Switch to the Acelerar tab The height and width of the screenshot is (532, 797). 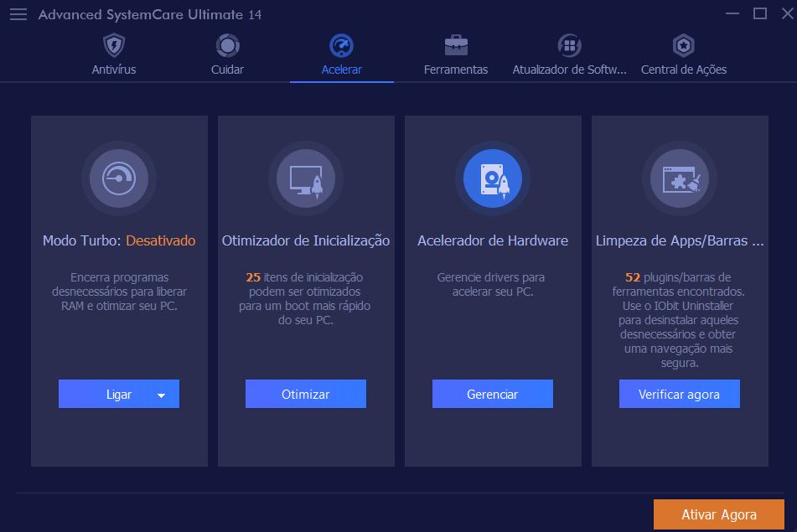[x=342, y=70]
